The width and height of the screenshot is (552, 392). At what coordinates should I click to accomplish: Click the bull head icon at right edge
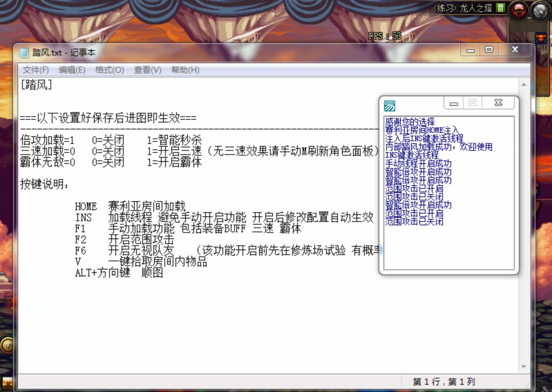coord(541,38)
